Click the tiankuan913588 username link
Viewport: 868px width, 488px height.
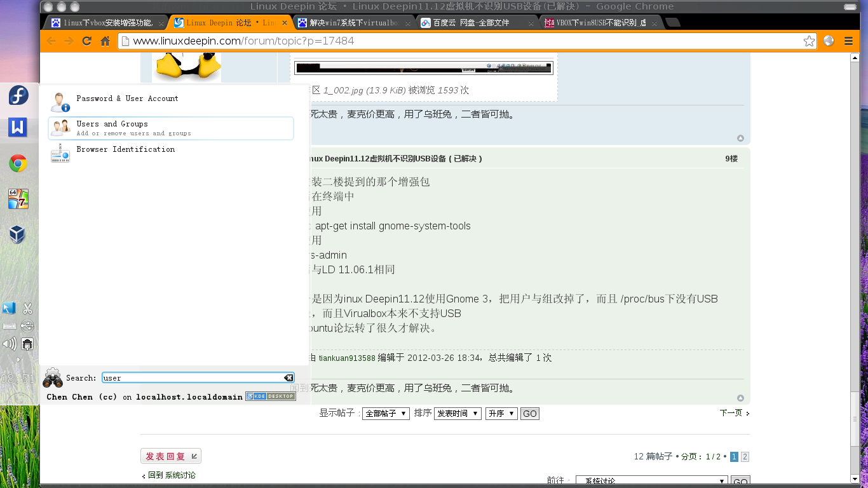click(347, 358)
